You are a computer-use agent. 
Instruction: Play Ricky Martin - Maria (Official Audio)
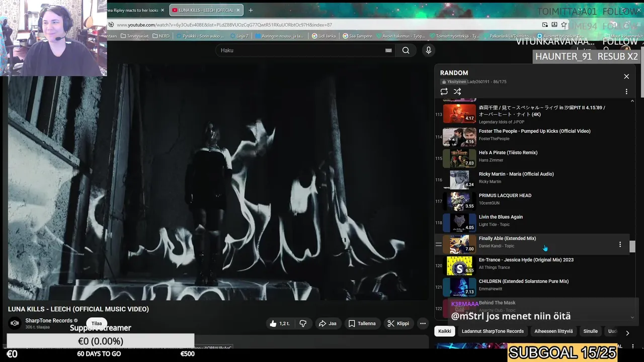coord(516,174)
